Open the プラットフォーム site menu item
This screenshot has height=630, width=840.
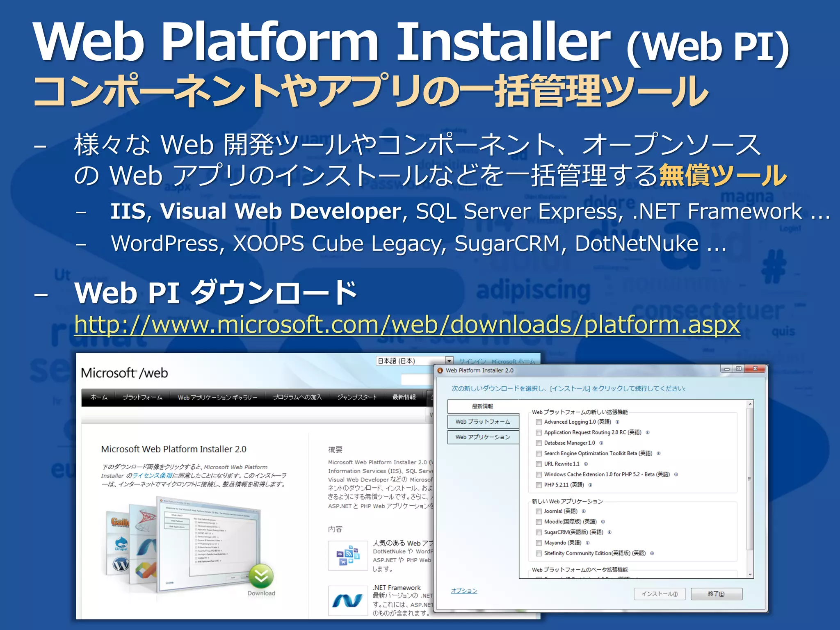coord(143,397)
